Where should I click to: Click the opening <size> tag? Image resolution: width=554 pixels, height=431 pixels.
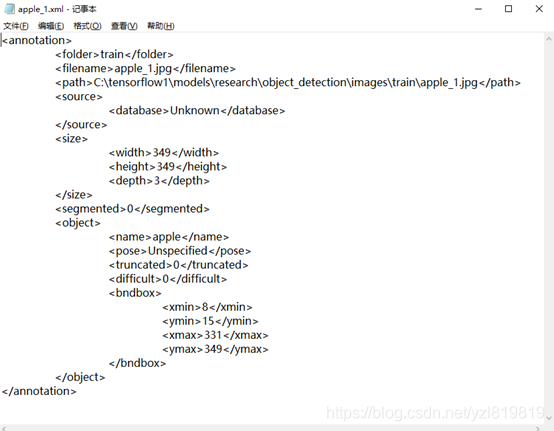[71, 138]
